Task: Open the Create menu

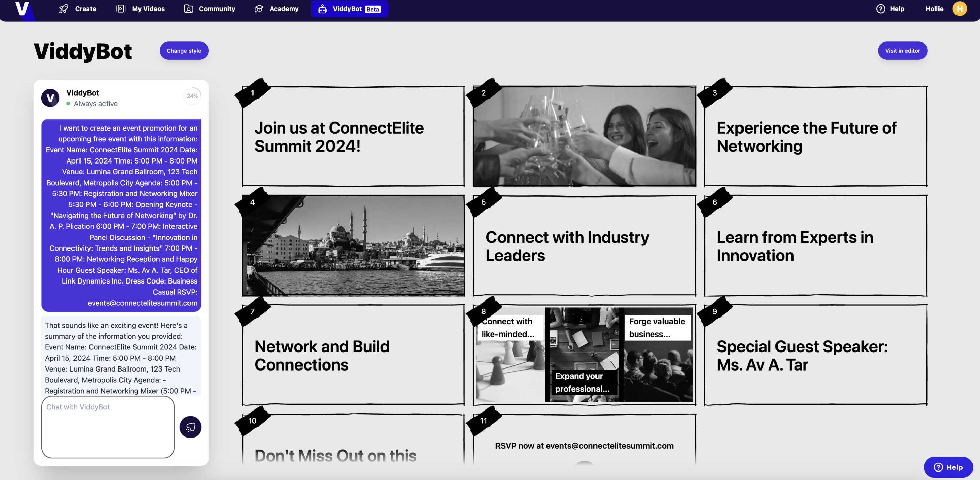Action: (77, 9)
